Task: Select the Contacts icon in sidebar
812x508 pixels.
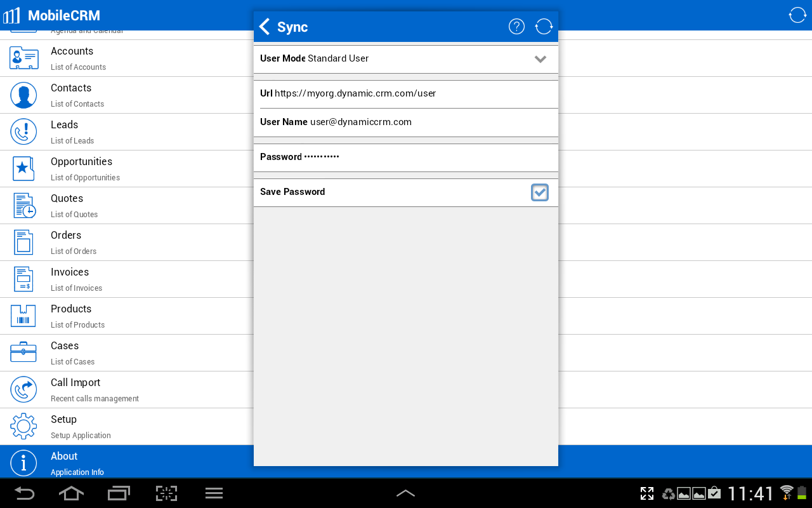Action: click(x=23, y=95)
